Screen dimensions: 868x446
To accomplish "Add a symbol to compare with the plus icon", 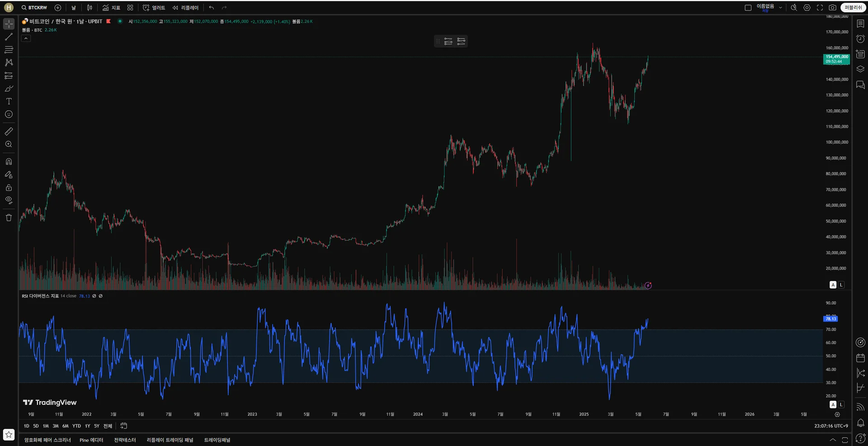I will coord(58,8).
